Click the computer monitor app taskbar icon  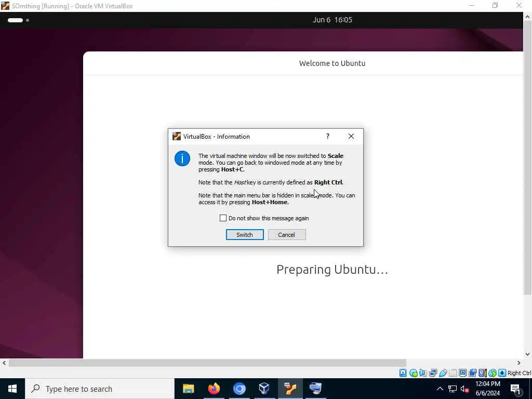pos(315,389)
